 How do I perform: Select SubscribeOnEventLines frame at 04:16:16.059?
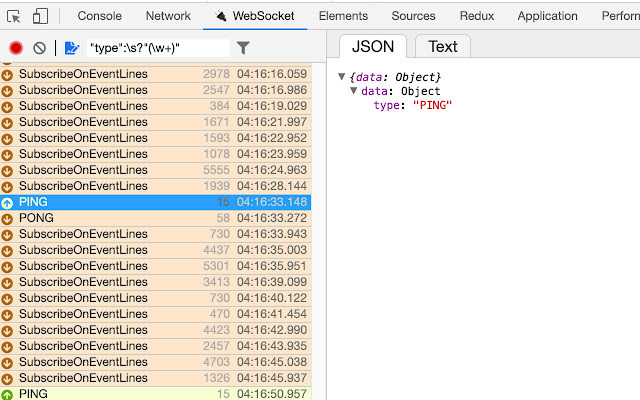(x=156, y=74)
